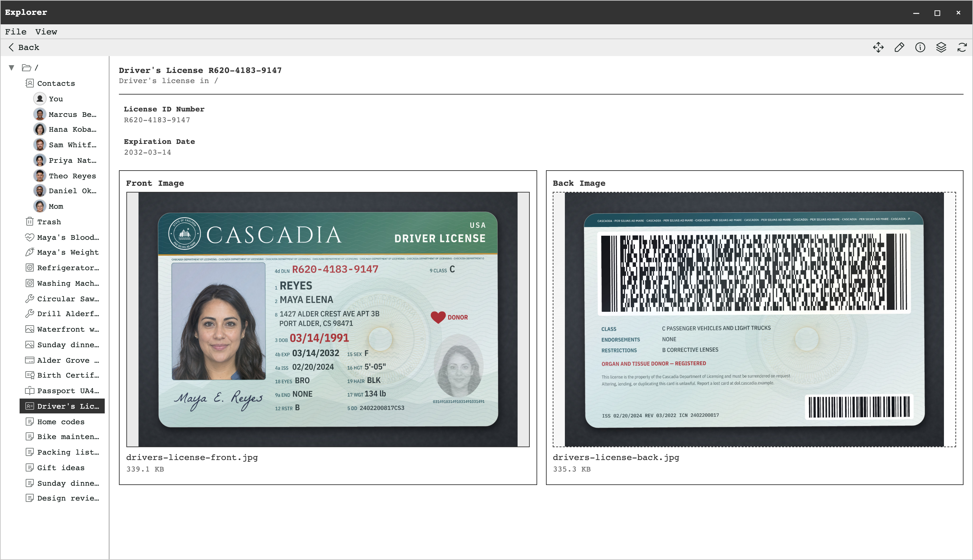
Task: Open the Washing Mach… item
Action: click(62, 283)
